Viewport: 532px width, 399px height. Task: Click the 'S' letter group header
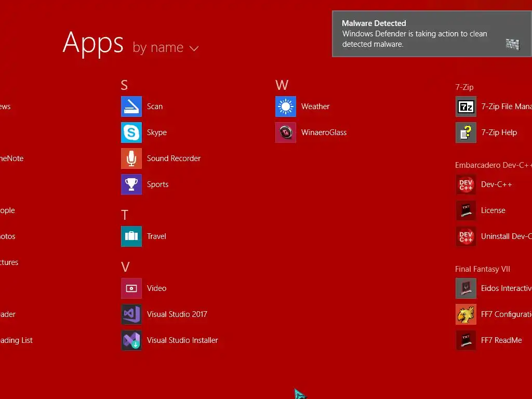pos(124,85)
